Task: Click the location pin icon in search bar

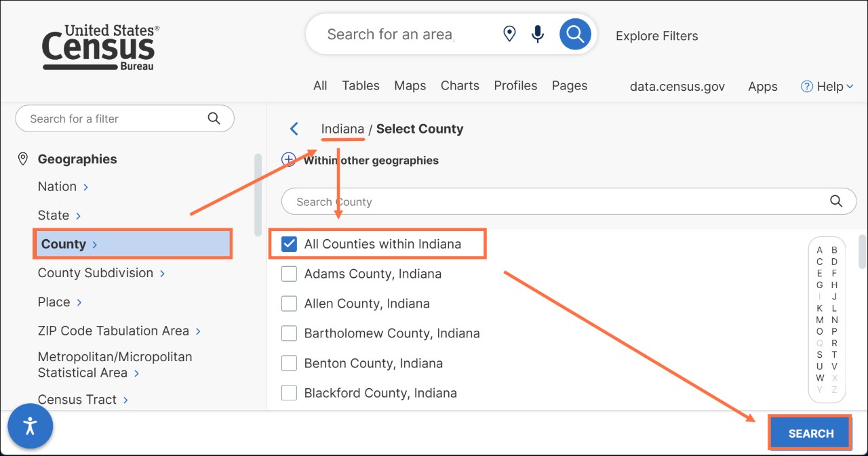Action: [x=509, y=33]
